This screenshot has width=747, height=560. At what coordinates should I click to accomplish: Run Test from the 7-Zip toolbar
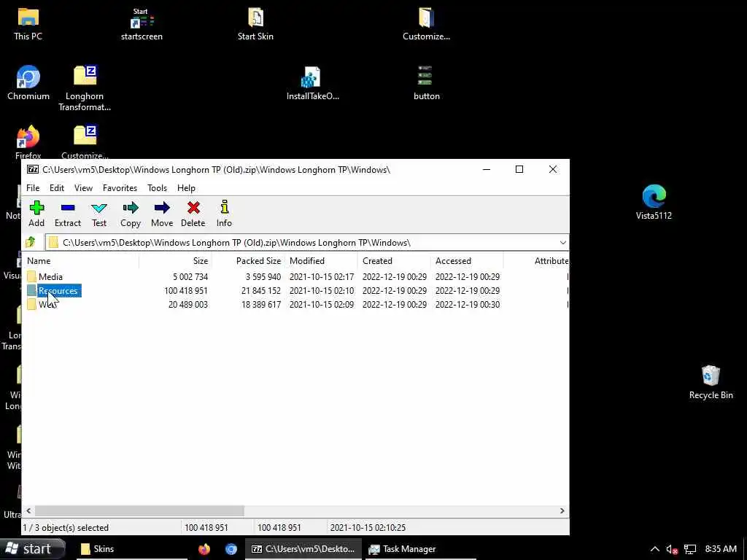pyautogui.click(x=99, y=214)
